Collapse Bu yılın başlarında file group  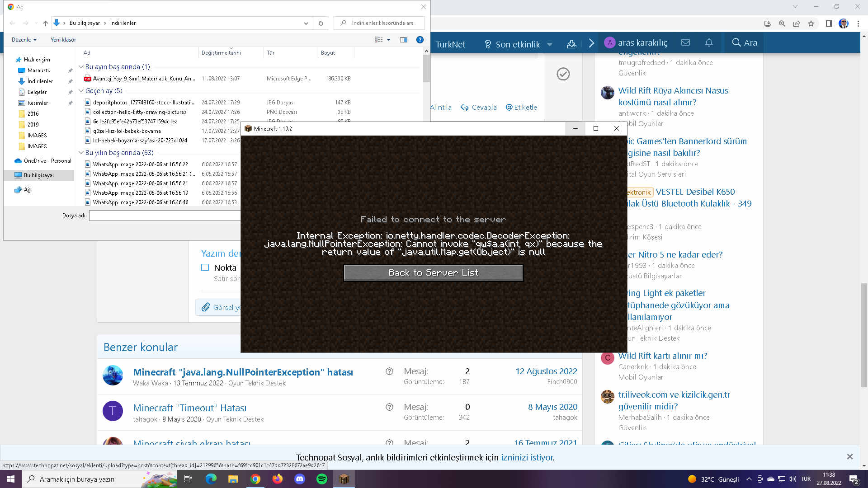[x=81, y=153]
